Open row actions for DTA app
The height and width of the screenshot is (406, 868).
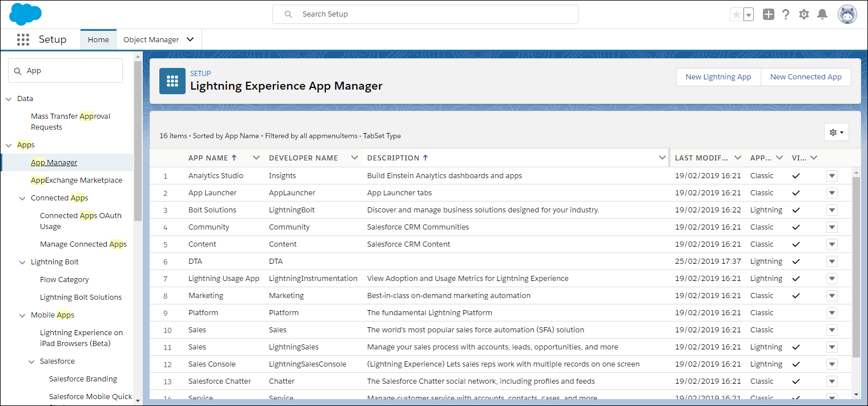click(x=832, y=262)
